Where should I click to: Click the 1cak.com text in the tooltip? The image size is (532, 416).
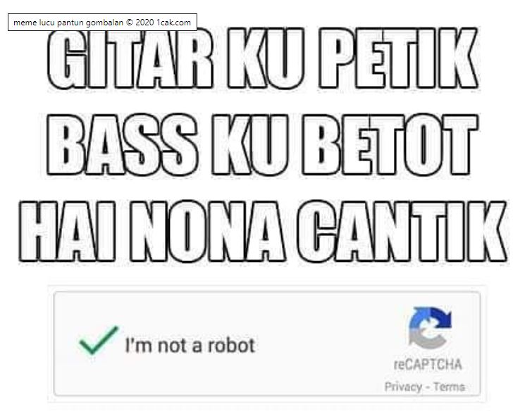(x=173, y=23)
